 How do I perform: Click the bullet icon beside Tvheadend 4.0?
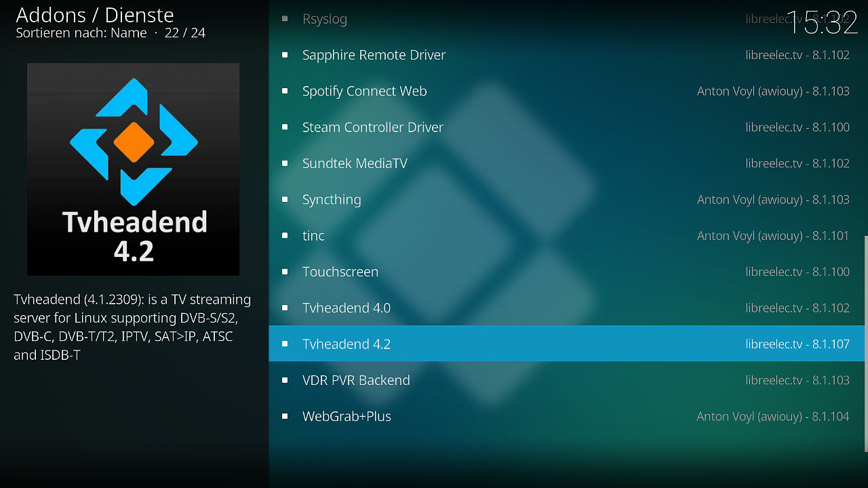[x=285, y=308]
